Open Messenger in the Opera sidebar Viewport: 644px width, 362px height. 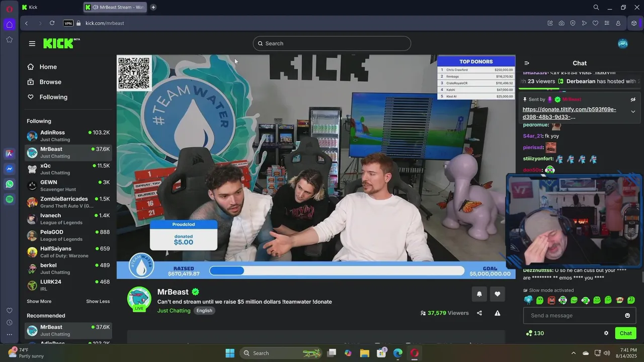click(10, 169)
